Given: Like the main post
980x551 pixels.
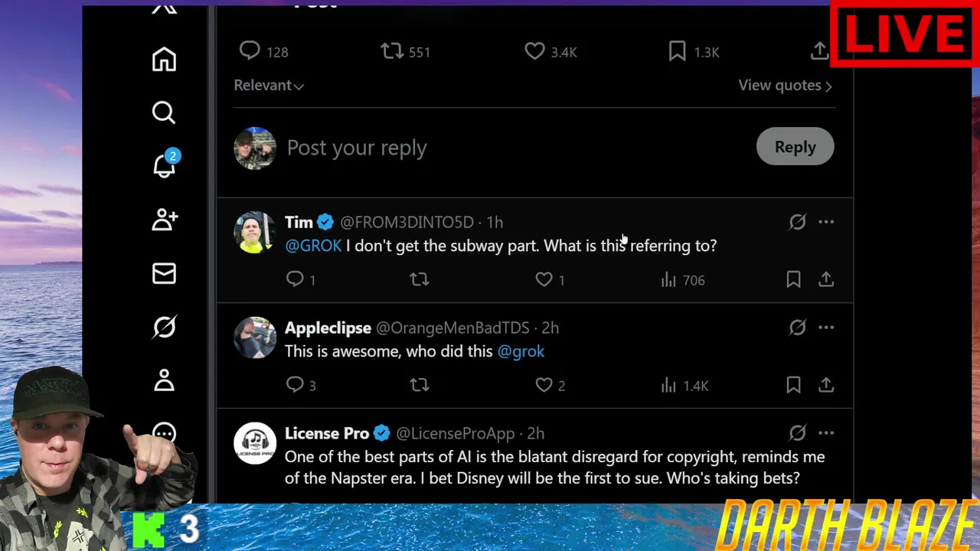Looking at the screenshot, I should point(534,51).
